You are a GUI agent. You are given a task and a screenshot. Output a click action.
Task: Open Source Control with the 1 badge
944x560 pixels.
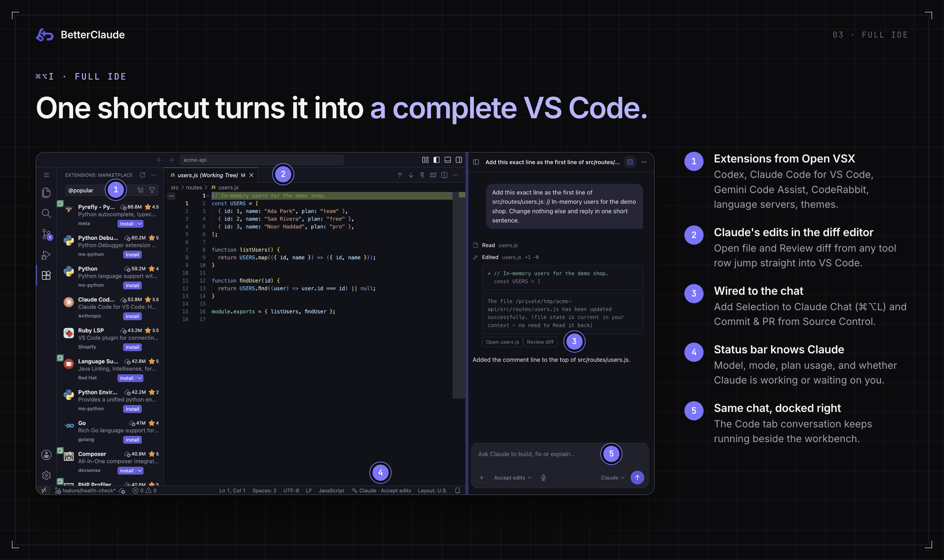click(x=46, y=234)
